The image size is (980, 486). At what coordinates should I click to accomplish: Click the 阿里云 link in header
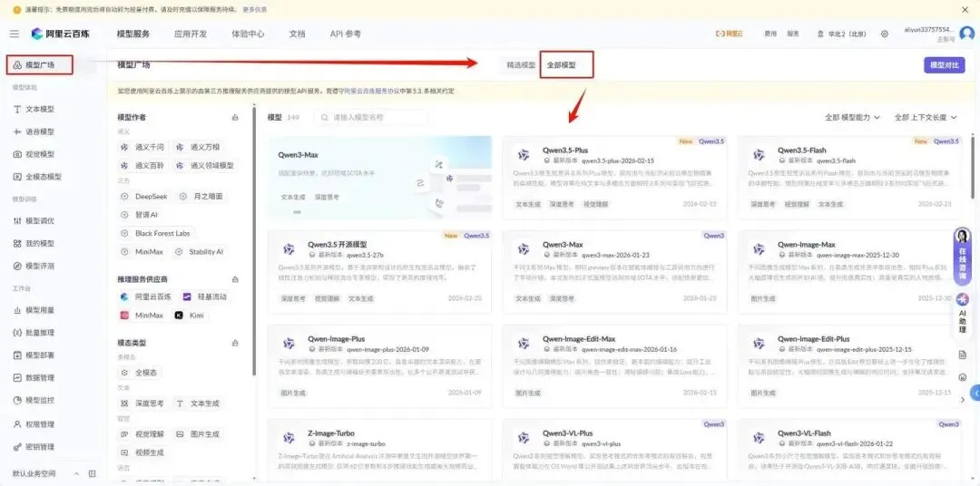[730, 34]
